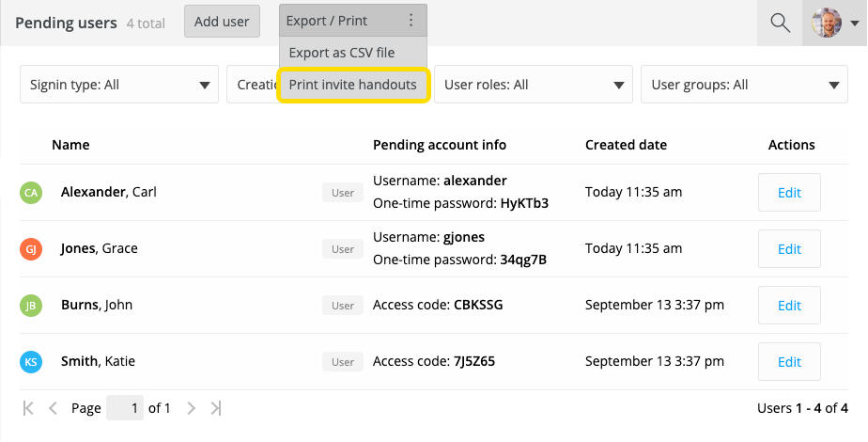Open the User roles: All dropdown
The image size is (868, 442).
533,85
